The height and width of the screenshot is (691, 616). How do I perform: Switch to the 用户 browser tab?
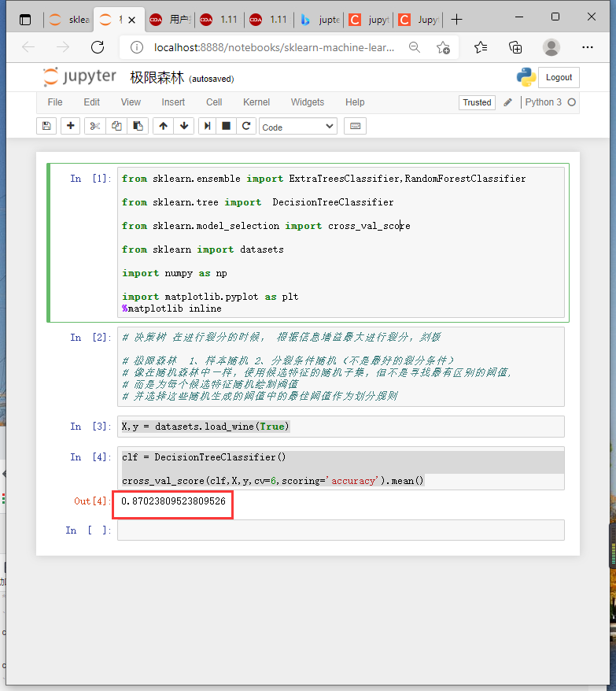(x=170, y=20)
